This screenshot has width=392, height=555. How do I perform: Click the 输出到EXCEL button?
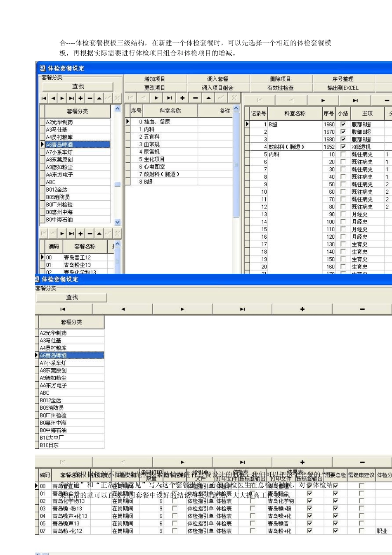click(x=343, y=88)
